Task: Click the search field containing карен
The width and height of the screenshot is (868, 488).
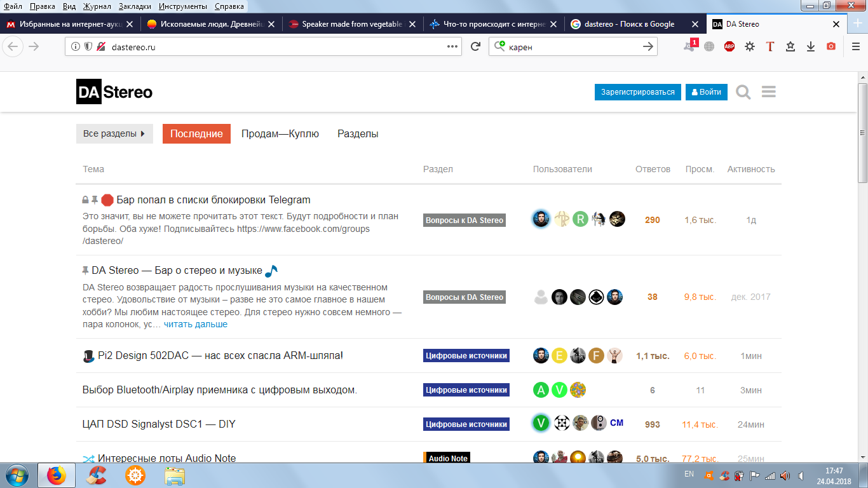Action: (573, 46)
